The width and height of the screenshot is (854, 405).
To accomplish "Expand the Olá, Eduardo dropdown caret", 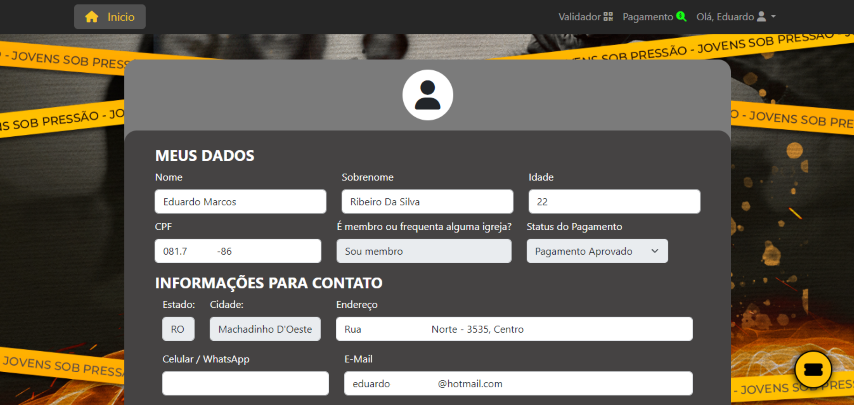I will (773, 17).
